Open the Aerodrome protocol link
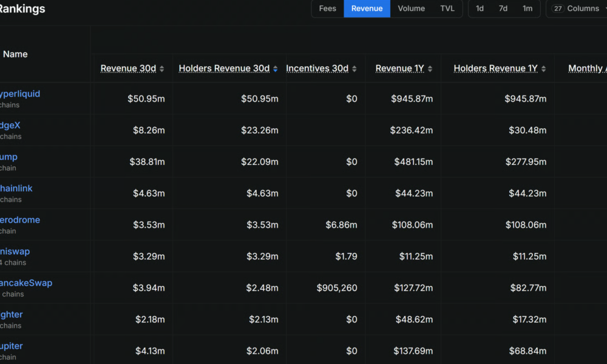This screenshot has height=364, width=607. [20, 220]
